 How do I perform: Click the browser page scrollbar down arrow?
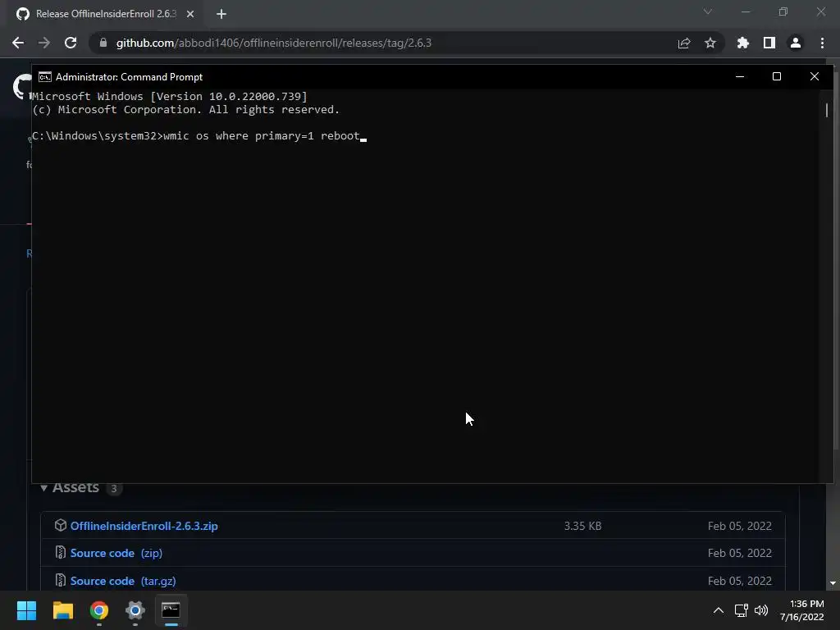833,583
